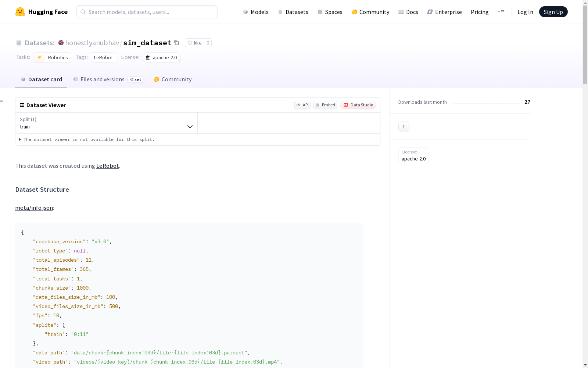
Task: Click the Robotics task icon
Action: 40,57
